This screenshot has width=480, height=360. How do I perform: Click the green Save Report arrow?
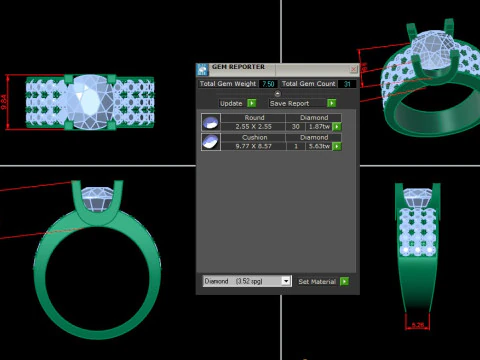point(331,103)
